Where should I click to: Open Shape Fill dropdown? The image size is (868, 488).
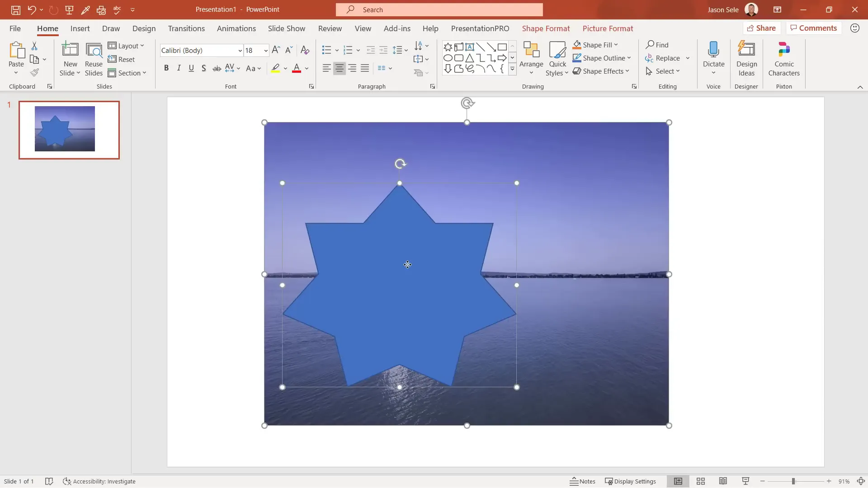(595, 45)
